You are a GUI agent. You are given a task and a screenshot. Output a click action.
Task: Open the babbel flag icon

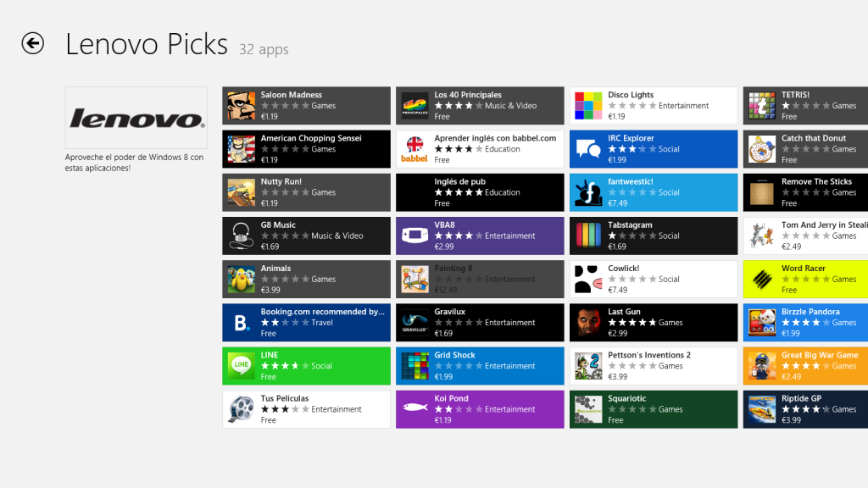tap(415, 149)
